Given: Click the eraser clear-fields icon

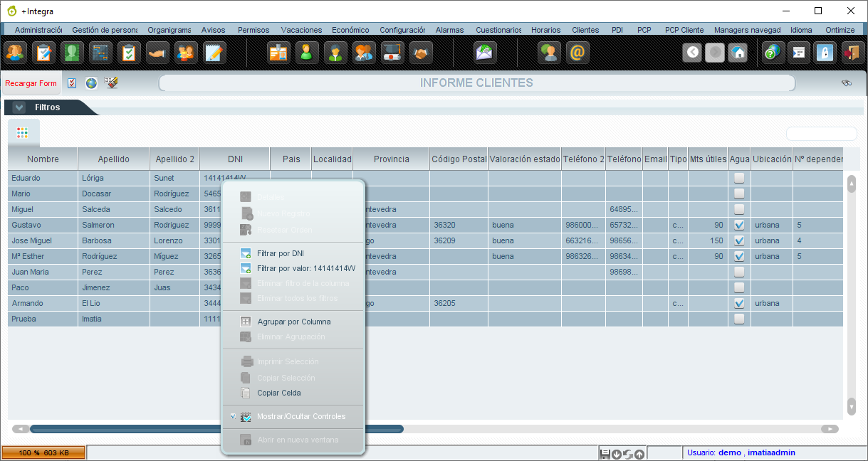Looking at the screenshot, I should [x=111, y=83].
